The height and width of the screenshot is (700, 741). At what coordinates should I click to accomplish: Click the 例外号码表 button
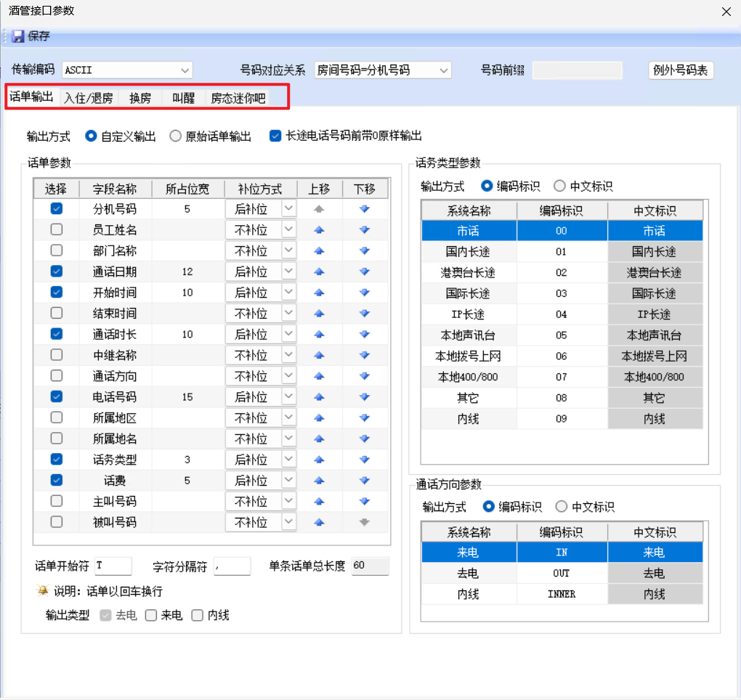681,70
